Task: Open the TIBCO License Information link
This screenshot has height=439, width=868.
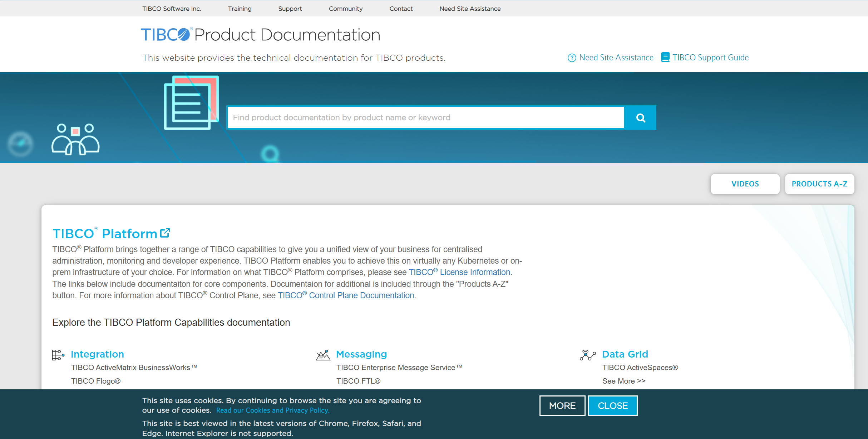Action: [459, 272]
